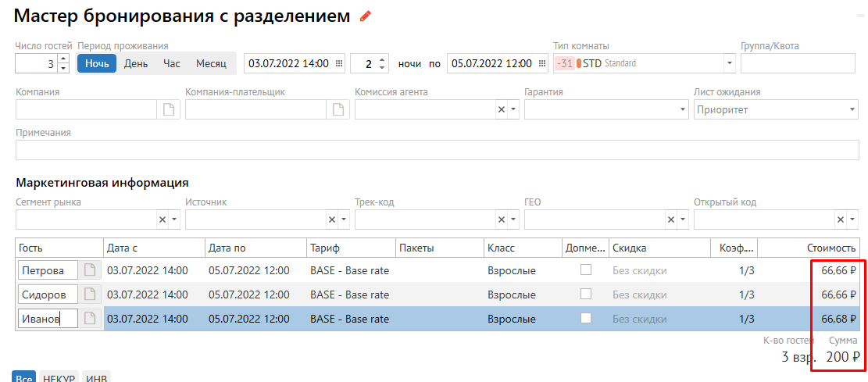The height and width of the screenshot is (382, 868).
Task: Open the Лист ожидания priority dropdown
Action: pyautogui.click(x=852, y=110)
